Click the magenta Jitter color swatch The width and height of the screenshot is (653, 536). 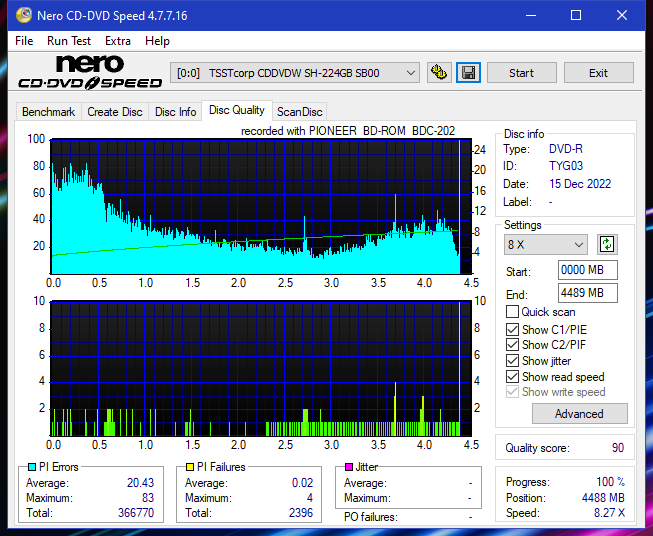coord(349,467)
